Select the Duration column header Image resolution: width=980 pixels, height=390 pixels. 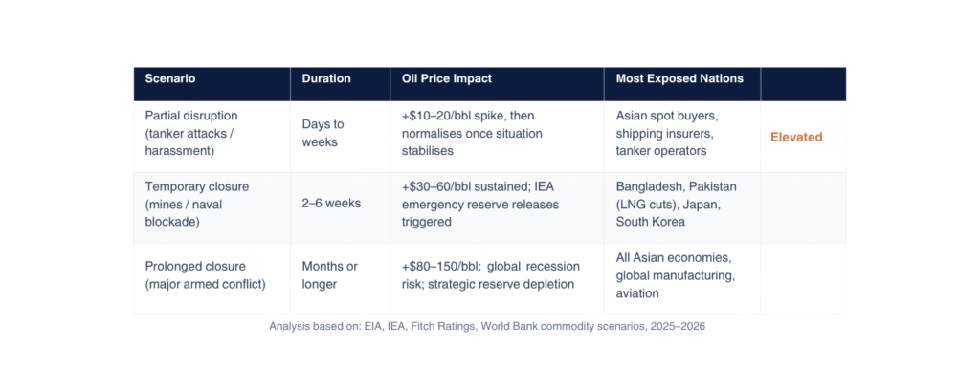point(326,79)
